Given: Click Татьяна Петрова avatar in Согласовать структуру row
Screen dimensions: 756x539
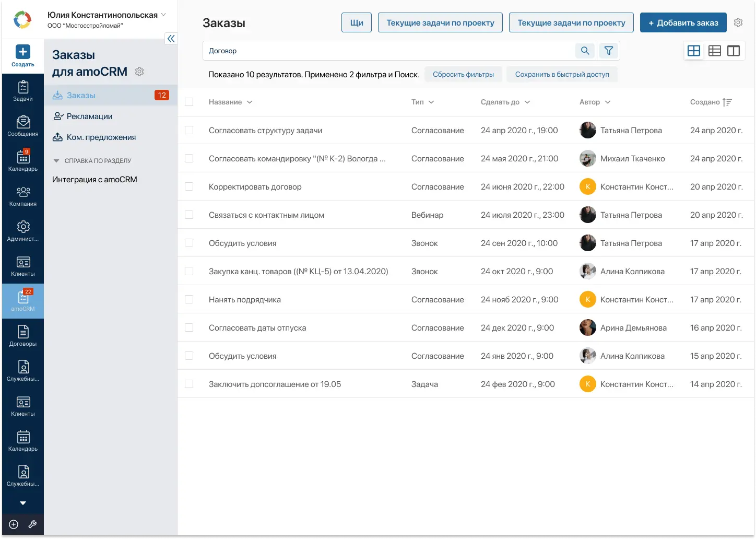Looking at the screenshot, I should (588, 130).
